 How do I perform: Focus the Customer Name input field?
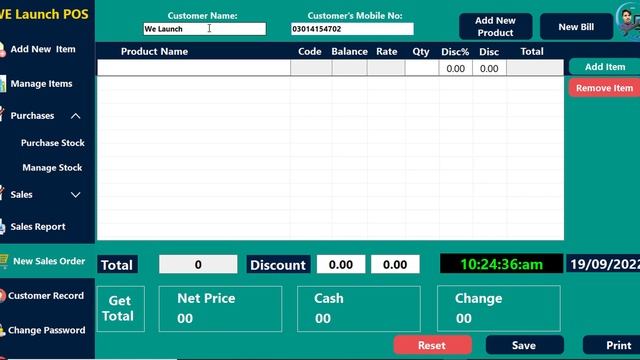(204, 29)
